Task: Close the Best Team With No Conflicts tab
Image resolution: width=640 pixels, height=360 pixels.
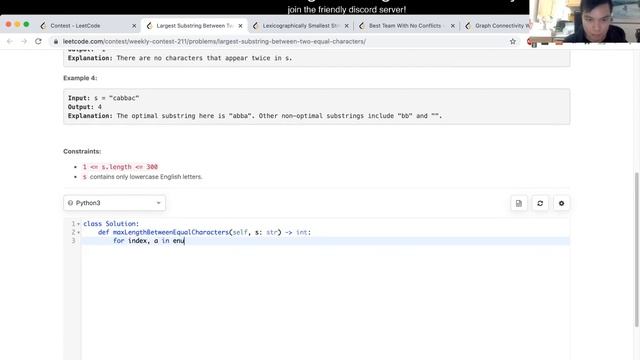Action: [452, 25]
